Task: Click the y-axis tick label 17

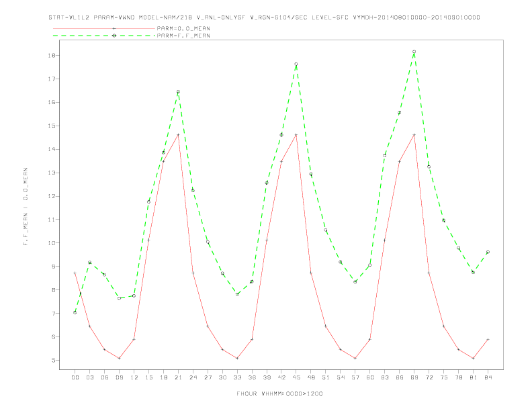Action: coord(52,79)
